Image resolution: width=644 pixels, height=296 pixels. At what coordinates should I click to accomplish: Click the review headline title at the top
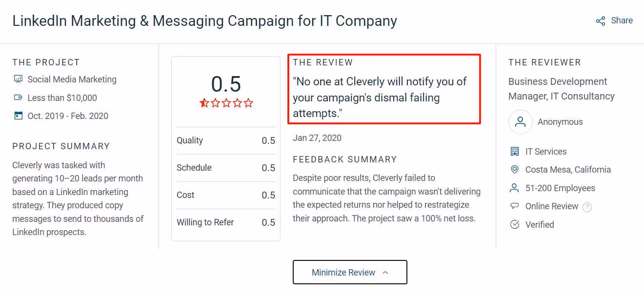(x=205, y=21)
